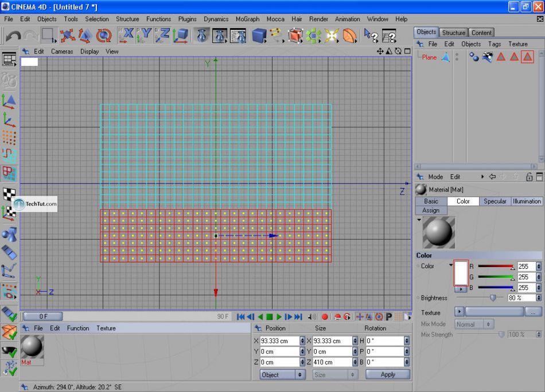Render the active view

click(x=202, y=36)
